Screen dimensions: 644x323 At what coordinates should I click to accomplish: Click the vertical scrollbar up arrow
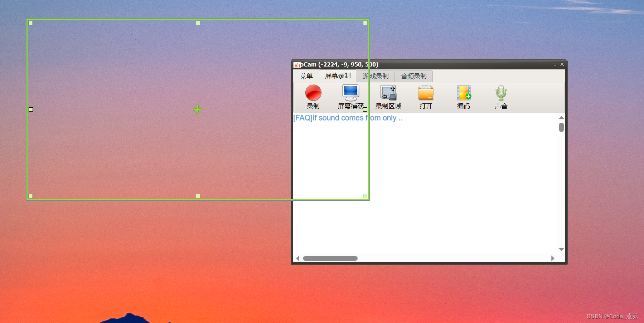pyautogui.click(x=561, y=118)
